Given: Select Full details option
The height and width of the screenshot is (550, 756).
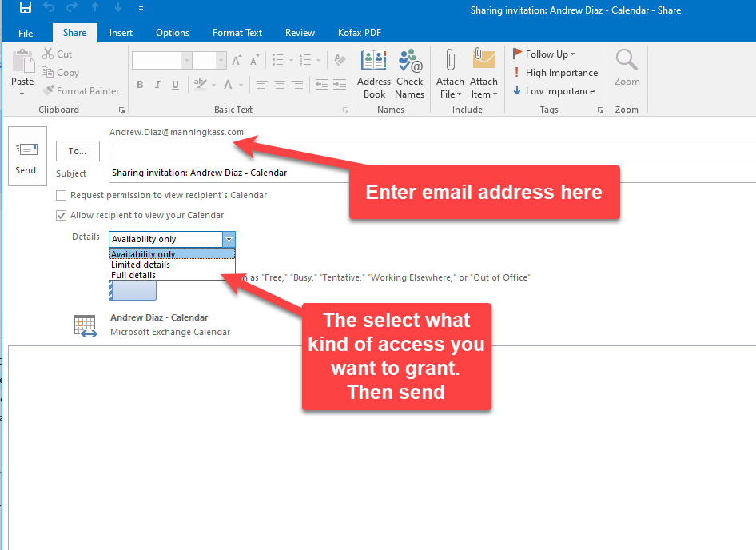Looking at the screenshot, I should (172, 275).
